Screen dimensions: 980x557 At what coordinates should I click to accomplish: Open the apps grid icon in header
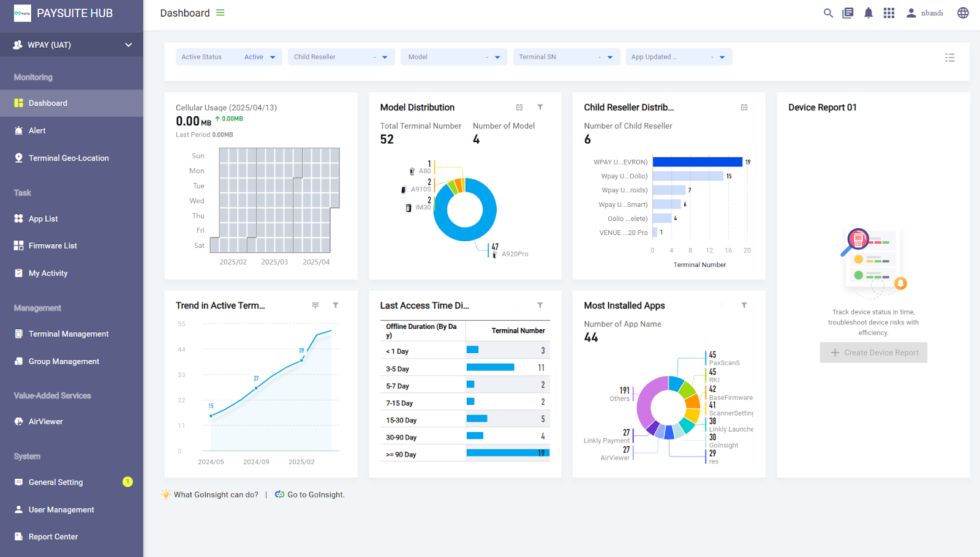(x=889, y=13)
